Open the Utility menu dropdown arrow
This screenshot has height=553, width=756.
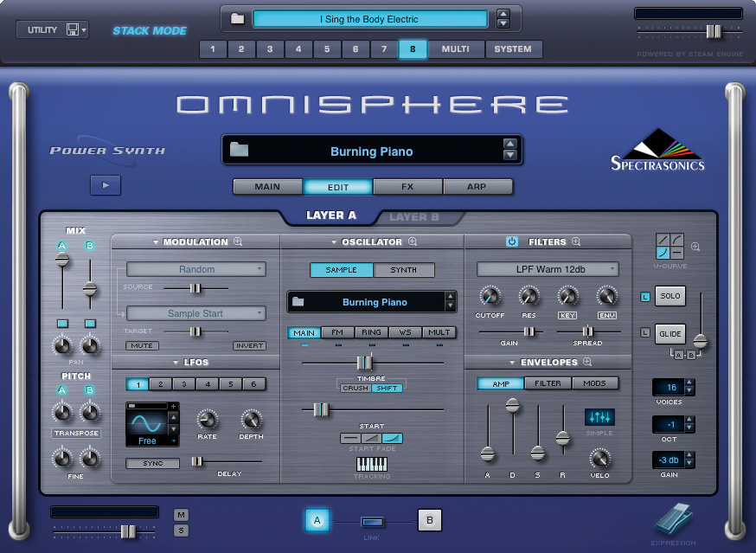pos(84,30)
